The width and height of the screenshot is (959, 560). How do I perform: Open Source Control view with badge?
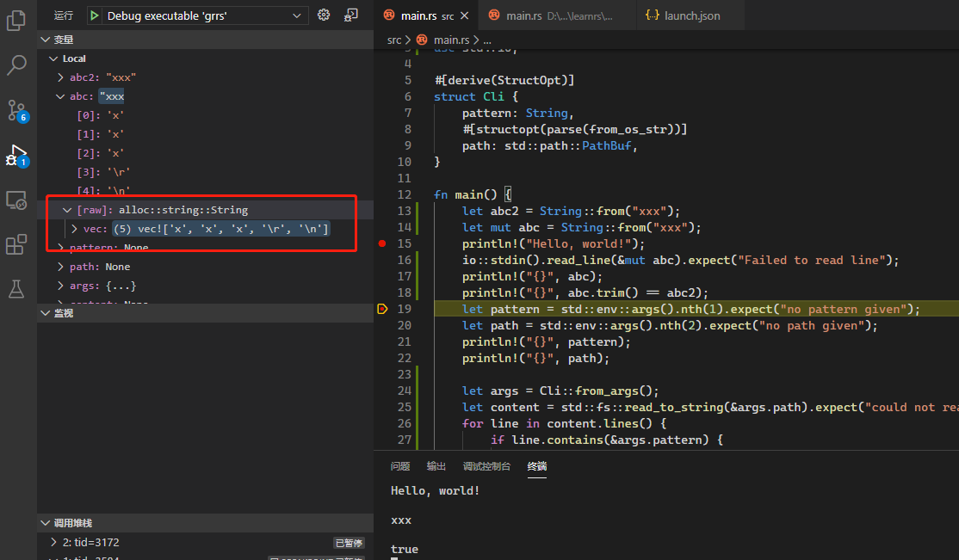[x=16, y=110]
